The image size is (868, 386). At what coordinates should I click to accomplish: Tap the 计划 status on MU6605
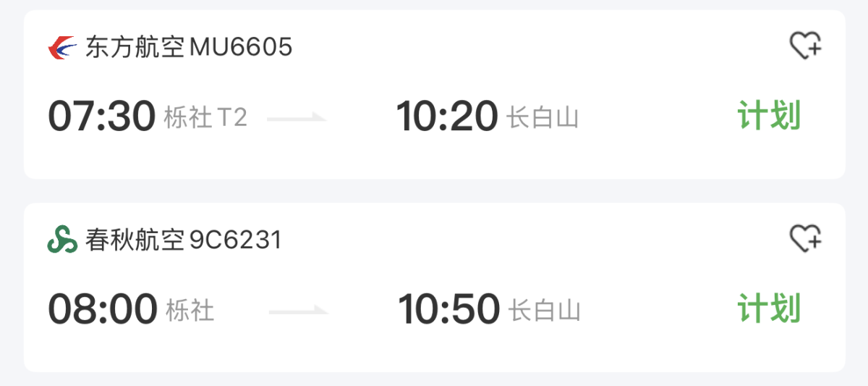(x=769, y=116)
